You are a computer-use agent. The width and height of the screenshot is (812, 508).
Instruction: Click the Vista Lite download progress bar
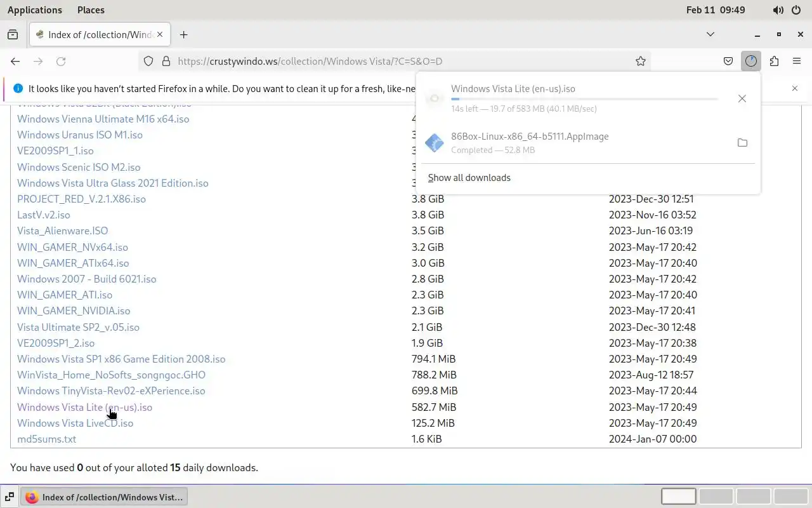coord(584,99)
